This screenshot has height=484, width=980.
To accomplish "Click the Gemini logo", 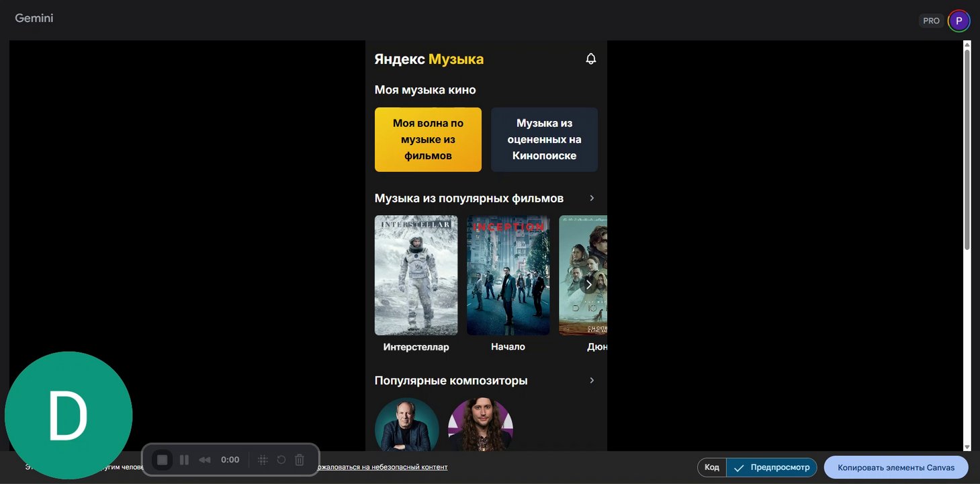I will pyautogui.click(x=34, y=18).
